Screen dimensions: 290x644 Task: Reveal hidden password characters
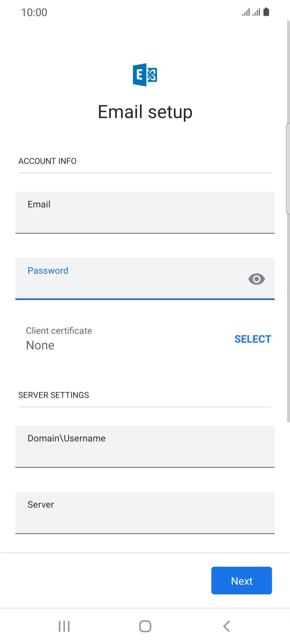coord(257,279)
